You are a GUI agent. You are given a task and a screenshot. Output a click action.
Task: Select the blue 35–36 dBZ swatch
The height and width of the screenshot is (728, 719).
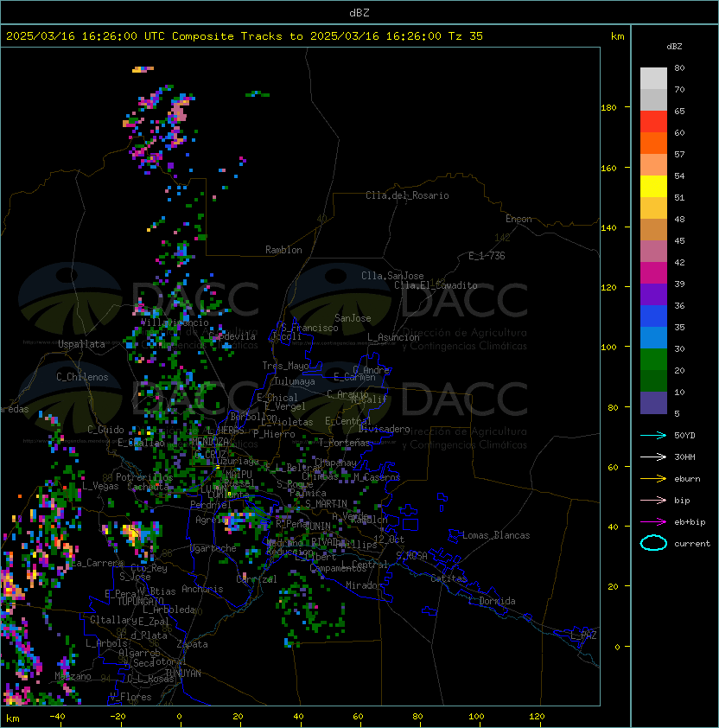click(653, 316)
